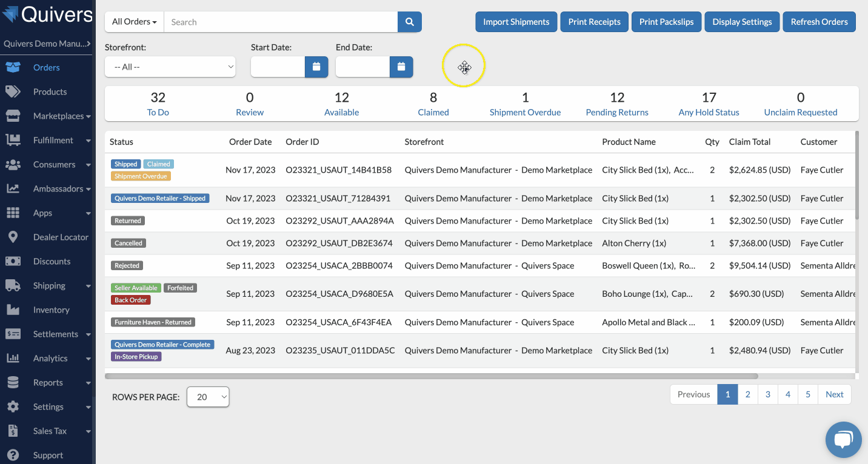
Task: Open Support in the sidebar
Action: click(48, 455)
